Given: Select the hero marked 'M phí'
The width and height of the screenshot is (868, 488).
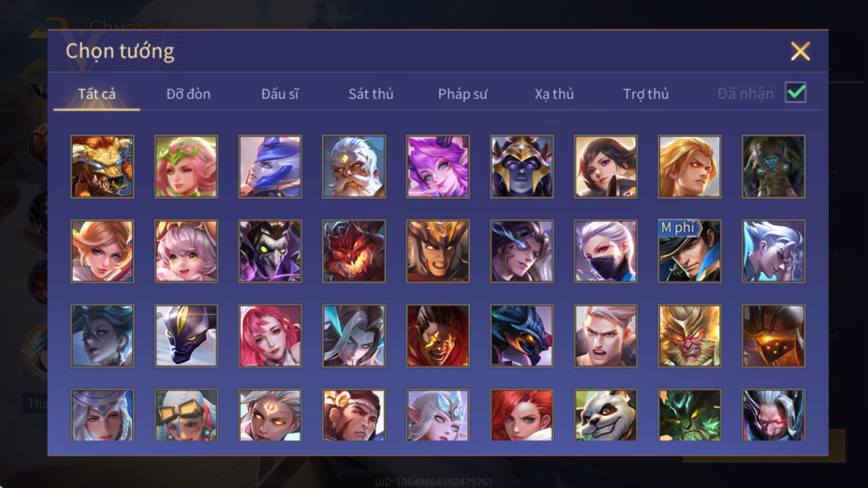Looking at the screenshot, I should pos(689,251).
